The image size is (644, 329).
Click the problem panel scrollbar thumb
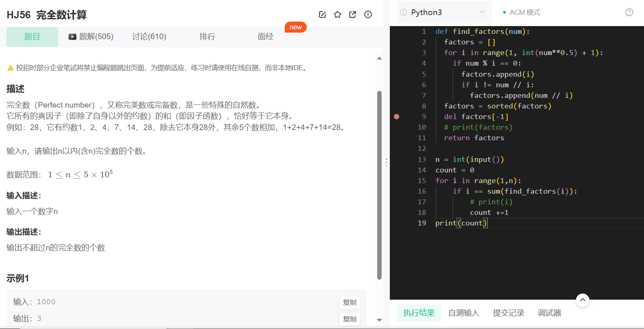(379, 185)
